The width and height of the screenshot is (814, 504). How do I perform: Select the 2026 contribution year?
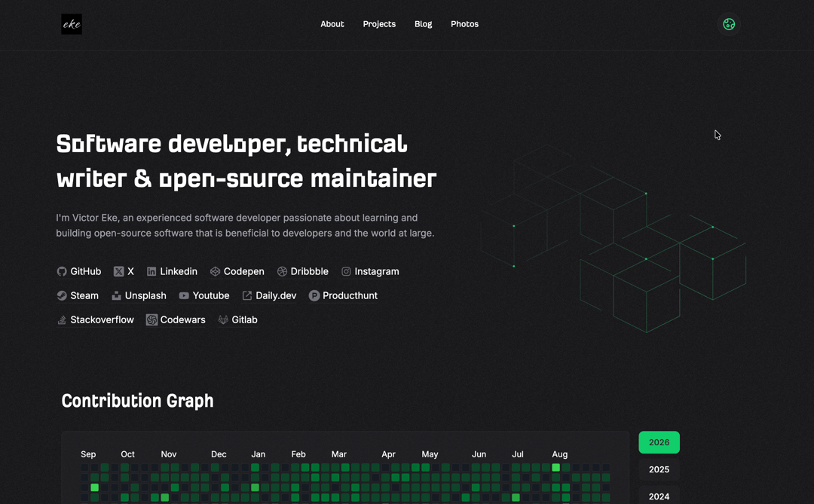659,442
